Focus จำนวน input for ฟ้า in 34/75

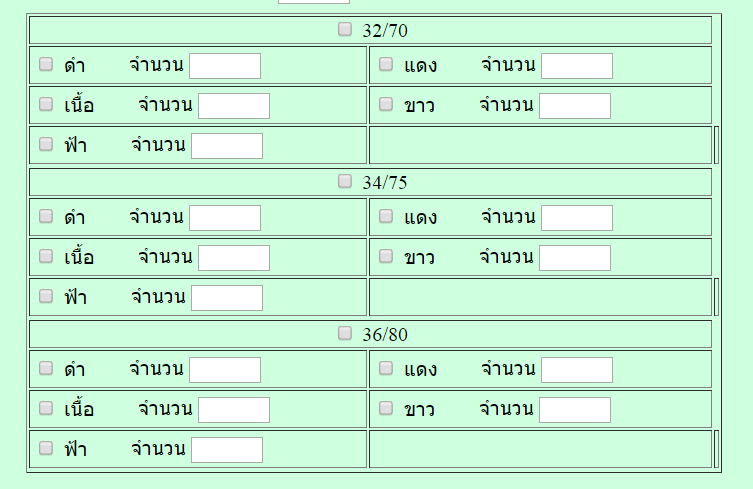[x=227, y=298]
